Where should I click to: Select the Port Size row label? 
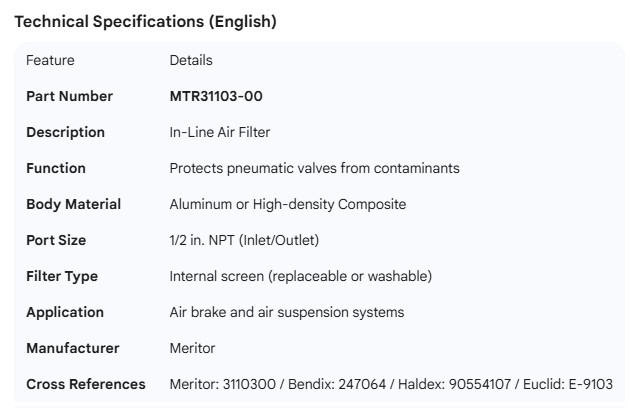coord(56,240)
